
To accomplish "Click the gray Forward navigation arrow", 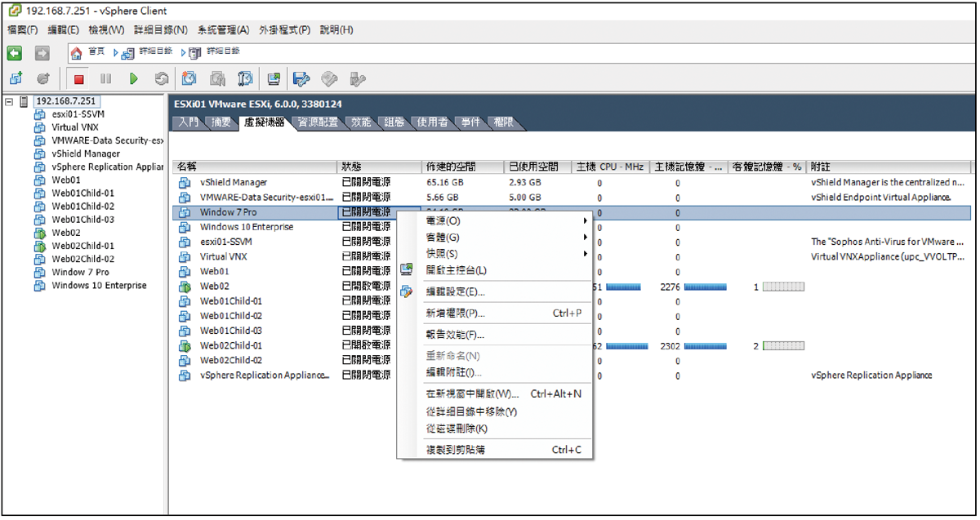I will click(42, 53).
